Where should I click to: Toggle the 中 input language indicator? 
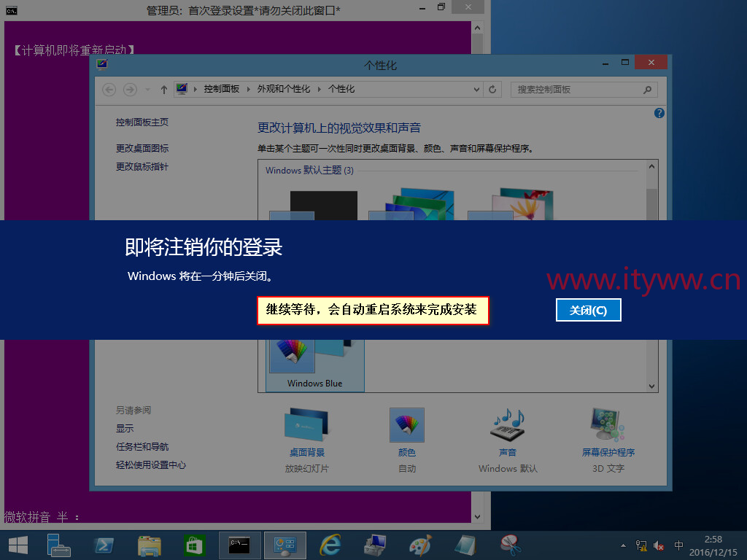[x=679, y=545]
